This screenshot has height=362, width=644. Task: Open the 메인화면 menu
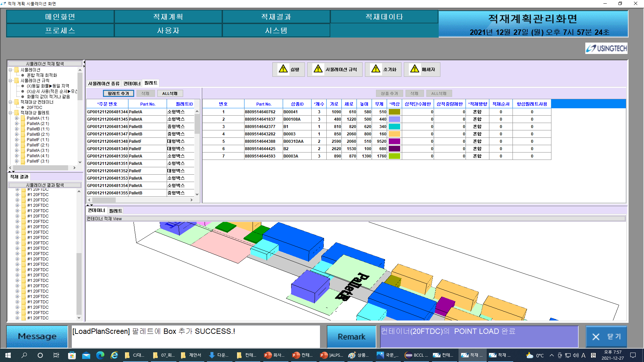pyautogui.click(x=60, y=16)
